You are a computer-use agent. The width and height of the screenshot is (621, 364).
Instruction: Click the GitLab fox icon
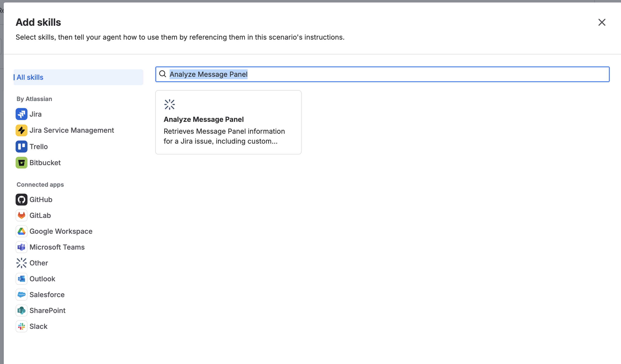21,215
